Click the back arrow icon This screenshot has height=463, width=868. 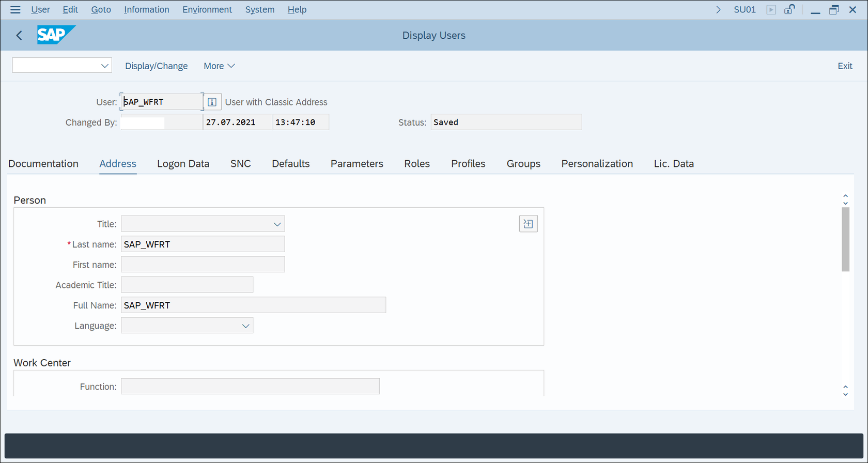tap(19, 35)
